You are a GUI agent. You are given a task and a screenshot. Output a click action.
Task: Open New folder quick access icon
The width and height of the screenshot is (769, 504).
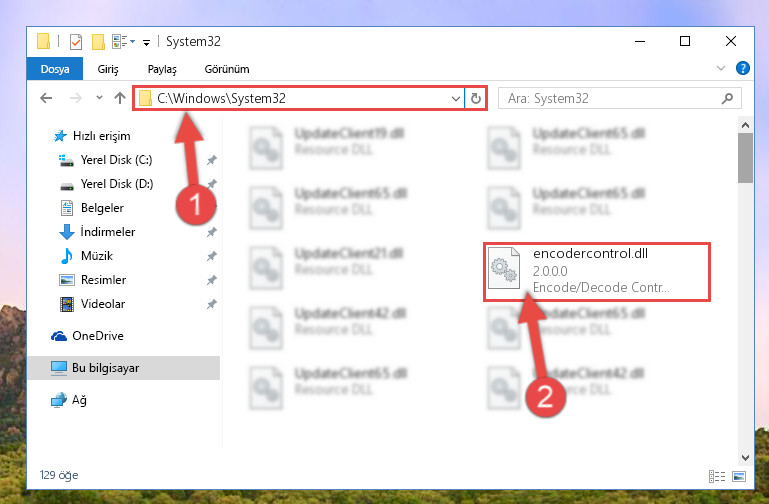(x=98, y=42)
